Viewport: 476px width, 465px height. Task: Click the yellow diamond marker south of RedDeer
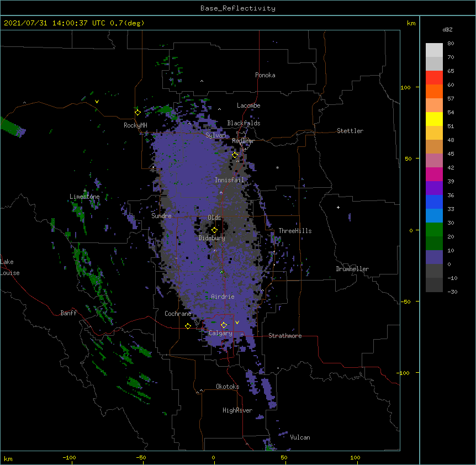(x=235, y=155)
